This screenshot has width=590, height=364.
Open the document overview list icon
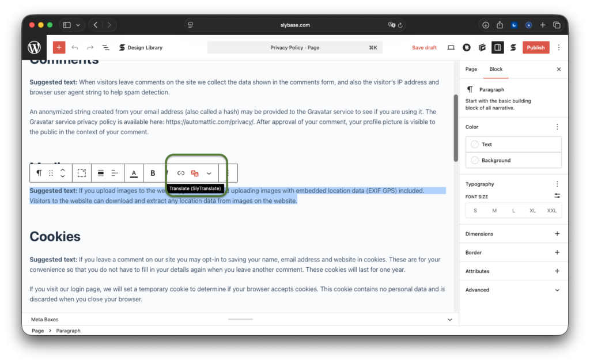coord(106,48)
